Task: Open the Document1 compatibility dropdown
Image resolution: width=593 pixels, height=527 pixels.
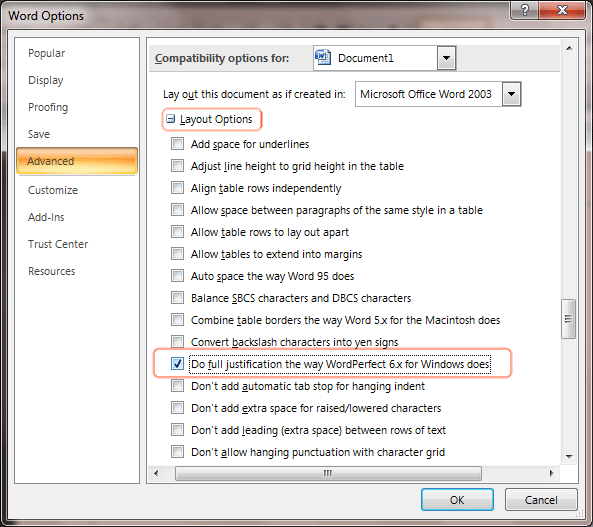Action: [446, 58]
